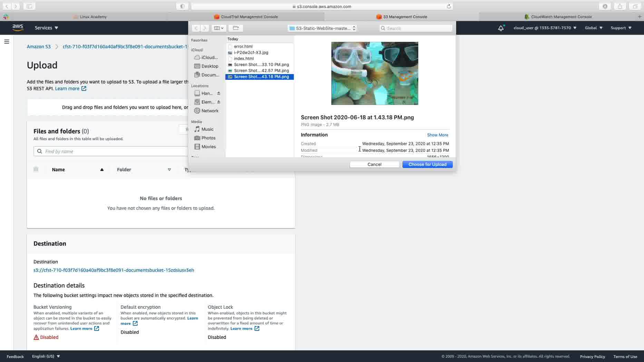
Task: Select Screen Shot 42.57 PM.png file
Action: click(260, 71)
